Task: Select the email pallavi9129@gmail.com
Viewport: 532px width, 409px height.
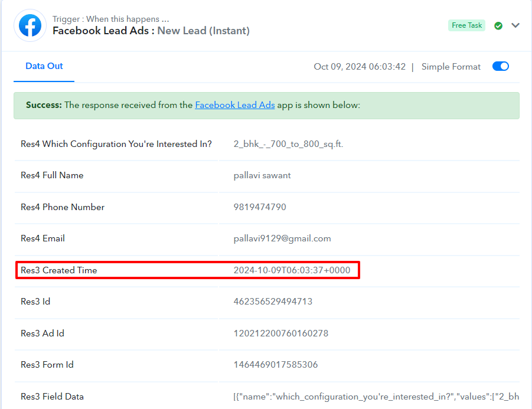Action: [282, 238]
